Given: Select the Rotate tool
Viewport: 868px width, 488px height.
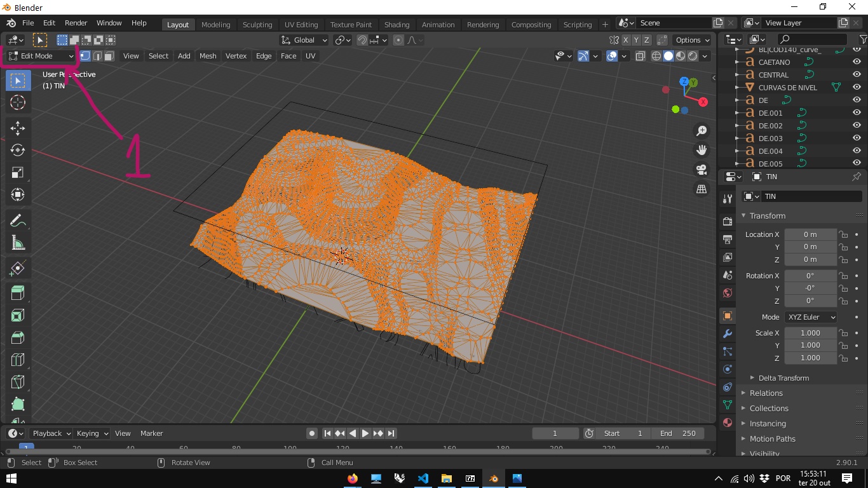Looking at the screenshot, I should tap(18, 150).
